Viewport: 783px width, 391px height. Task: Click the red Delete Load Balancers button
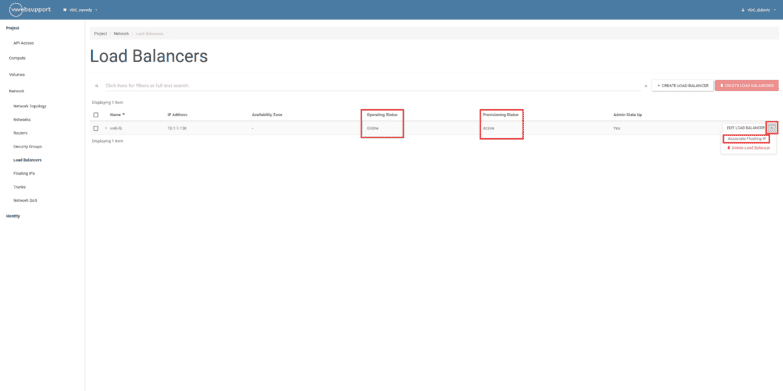[x=747, y=85]
